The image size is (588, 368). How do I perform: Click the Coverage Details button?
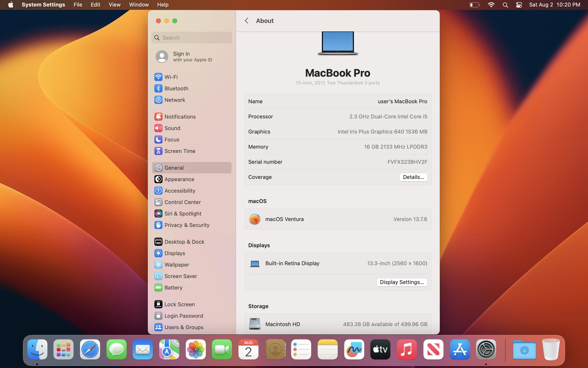tap(413, 177)
